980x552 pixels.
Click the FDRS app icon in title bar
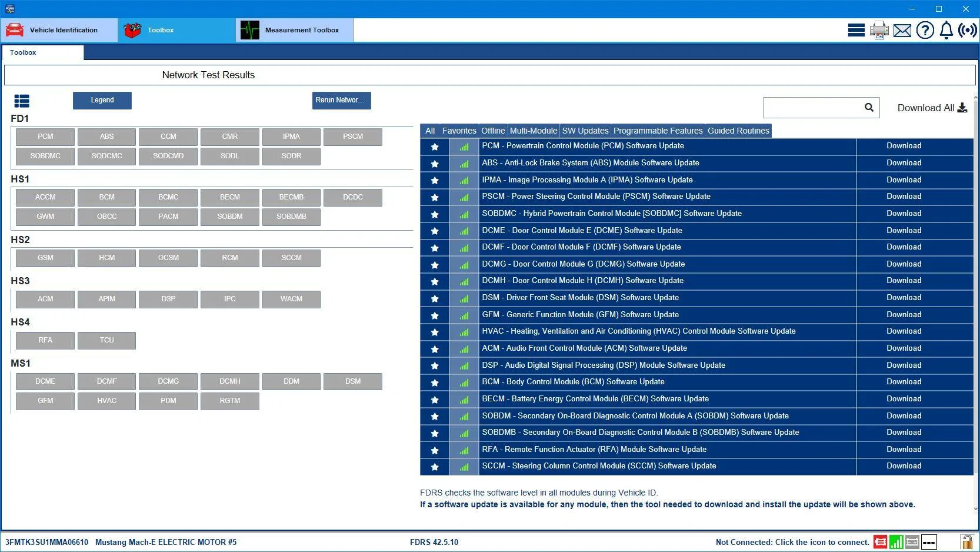[9, 9]
